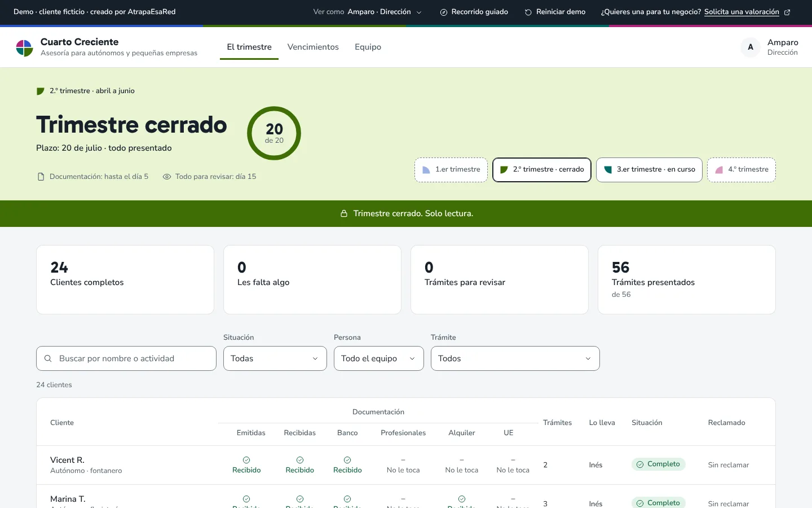
Task: Click the check icon under Banco for Vicent R.
Action: (347, 460)
